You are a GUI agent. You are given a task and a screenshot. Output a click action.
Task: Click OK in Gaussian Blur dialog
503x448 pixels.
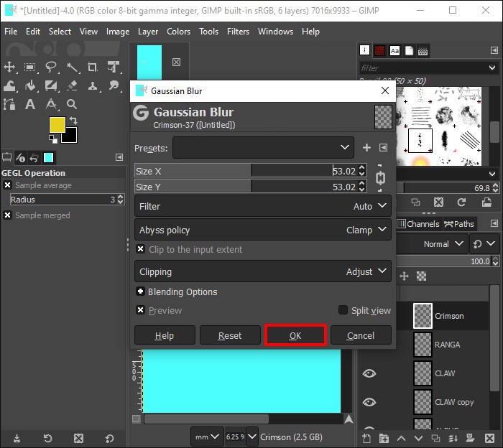(295, 335)
